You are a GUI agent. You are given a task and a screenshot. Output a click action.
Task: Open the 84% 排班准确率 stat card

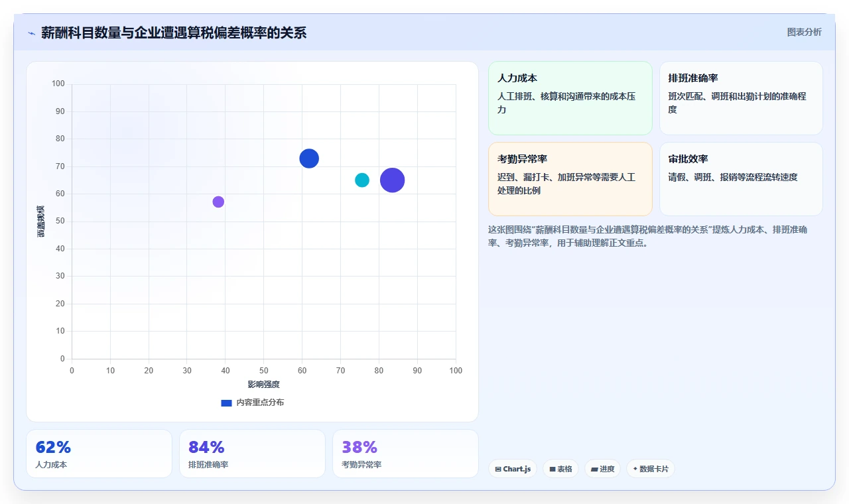point(252,454)
